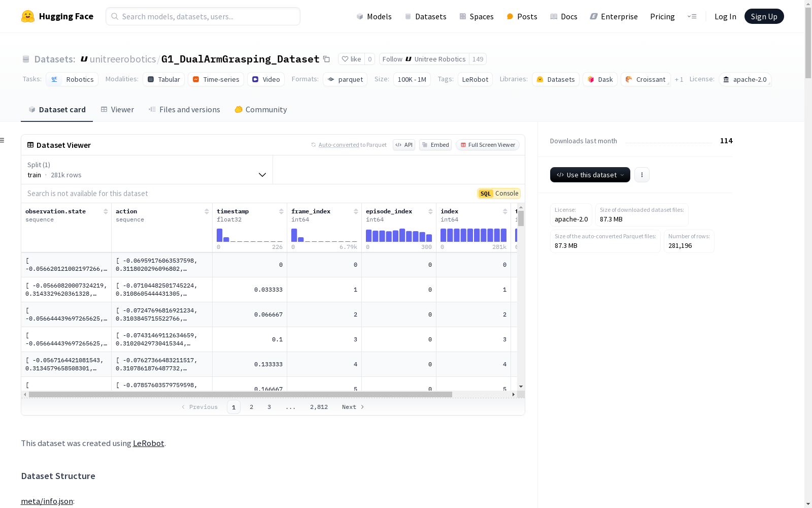Screen dimensions: 812x508
Task: Click the Log In link
Action: pos(725,16)
